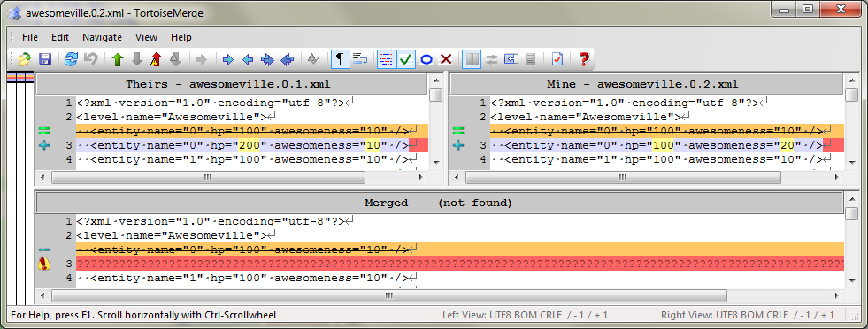868x329 pixels.
Task: Click teal plus marker in Theirs pane
Action: (x=44, y=145)
